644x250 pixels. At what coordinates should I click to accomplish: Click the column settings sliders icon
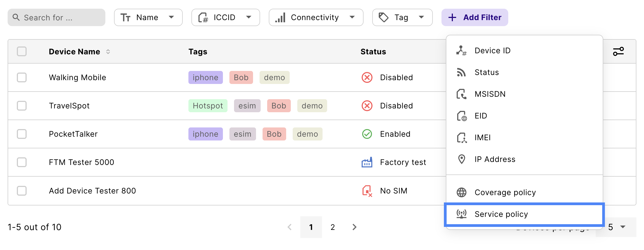tap(618, 51)
